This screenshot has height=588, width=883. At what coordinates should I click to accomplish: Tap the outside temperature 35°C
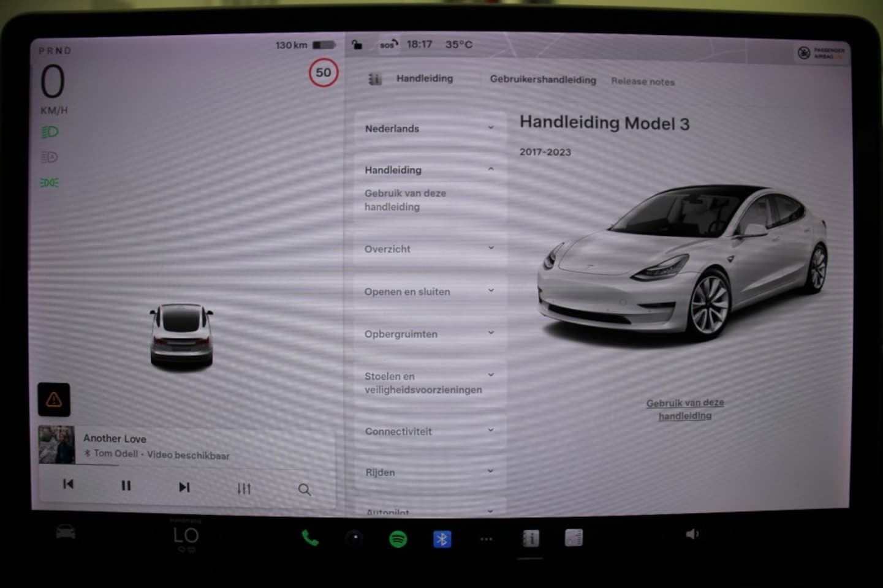(x=459, y=44)
